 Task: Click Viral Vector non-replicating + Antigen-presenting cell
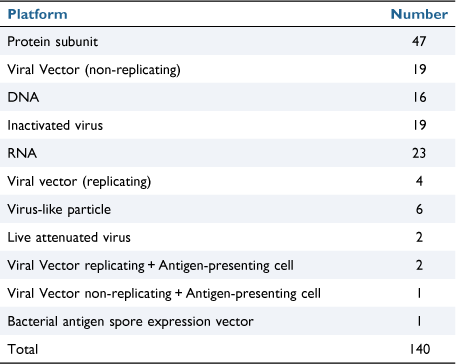coord(164,294)
